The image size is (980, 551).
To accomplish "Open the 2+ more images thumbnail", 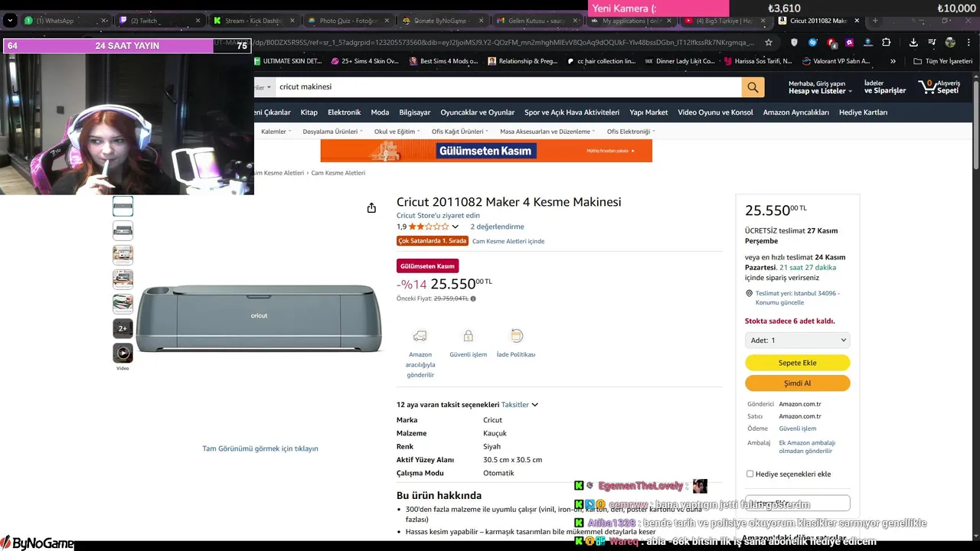I will (x=122, y=328).
